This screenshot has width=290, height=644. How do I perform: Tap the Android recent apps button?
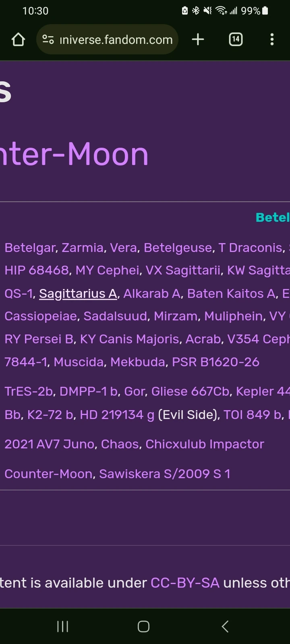click(x=62, y=626)
